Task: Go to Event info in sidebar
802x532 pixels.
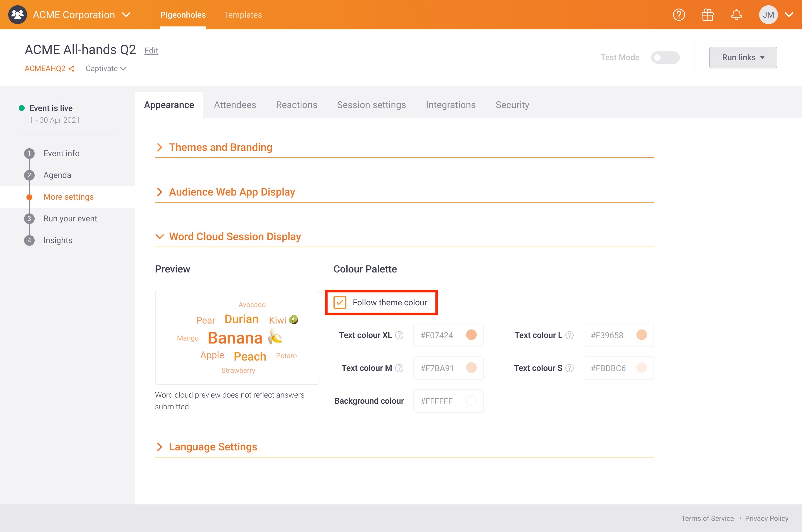Action: 61,153
